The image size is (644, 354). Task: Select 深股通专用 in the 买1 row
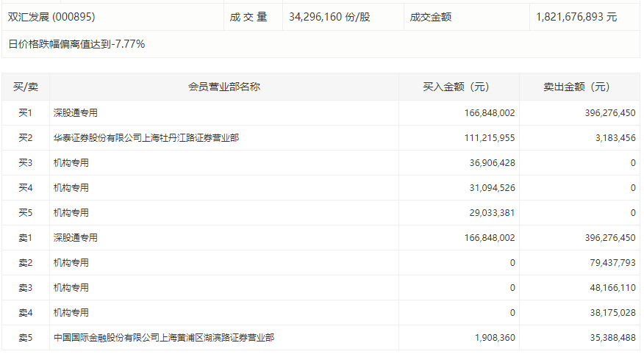[75, 113]
